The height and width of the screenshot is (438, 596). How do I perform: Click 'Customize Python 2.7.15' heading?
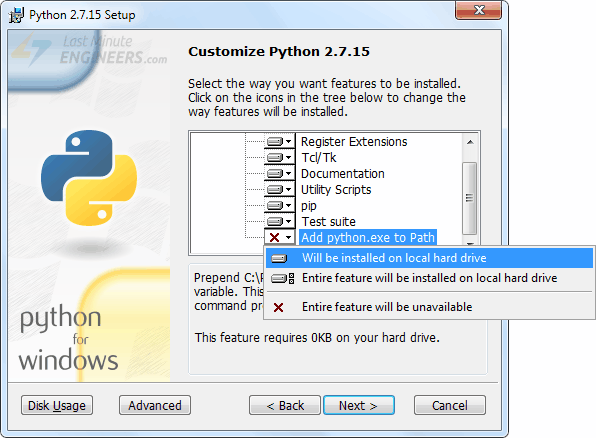click(279, 51)
